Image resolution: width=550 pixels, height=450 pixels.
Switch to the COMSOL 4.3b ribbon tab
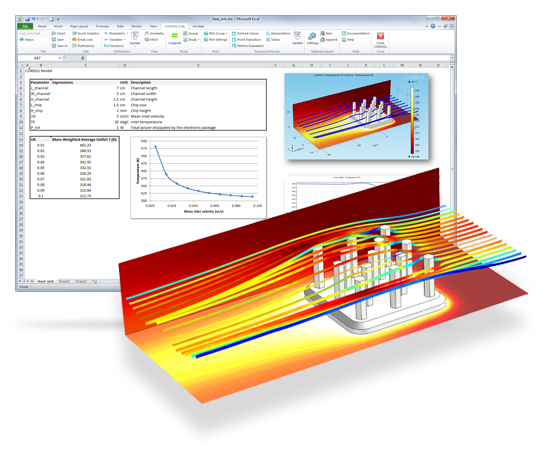click(x=174, y=26)
